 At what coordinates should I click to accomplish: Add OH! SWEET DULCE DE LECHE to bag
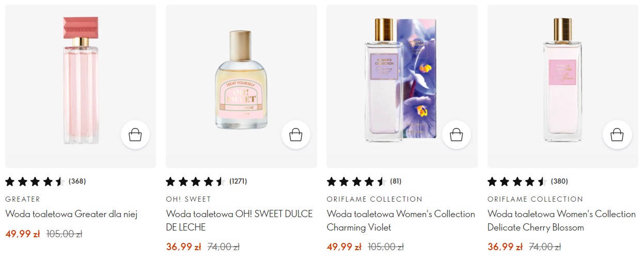[x=296, y=135]
